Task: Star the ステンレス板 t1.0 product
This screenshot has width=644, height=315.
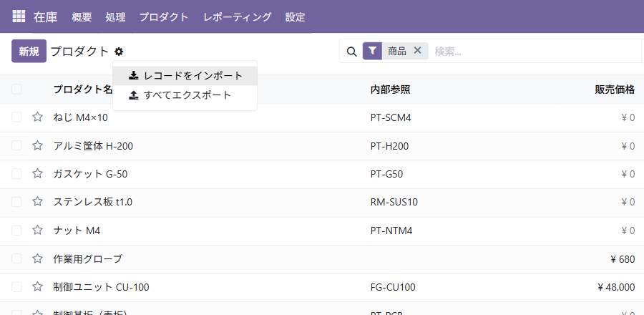Action: tap(38, 202)
